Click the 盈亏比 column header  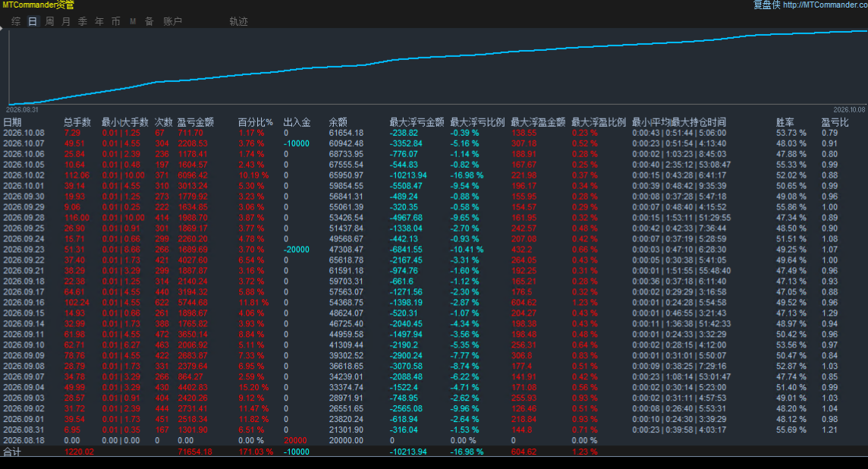(835, 122)
